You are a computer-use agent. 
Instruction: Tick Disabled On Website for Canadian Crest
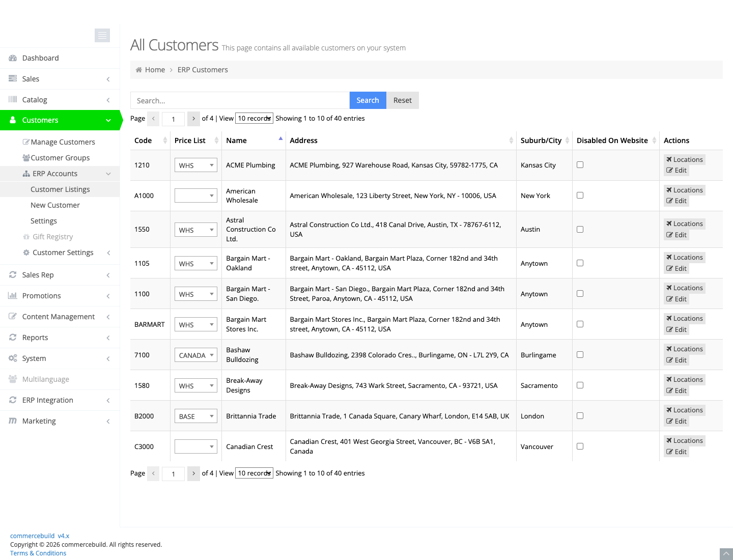[x=580, y=446]
